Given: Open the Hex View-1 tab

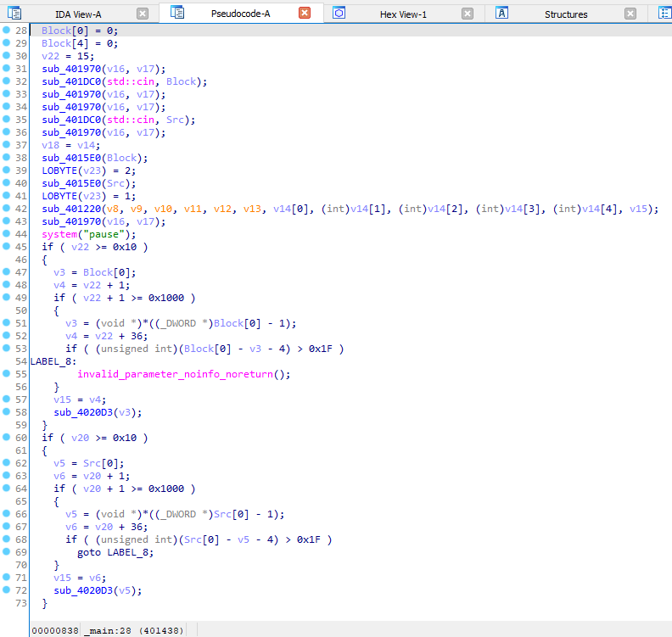Looking at the screenshot, I should (x=403, y=14).
